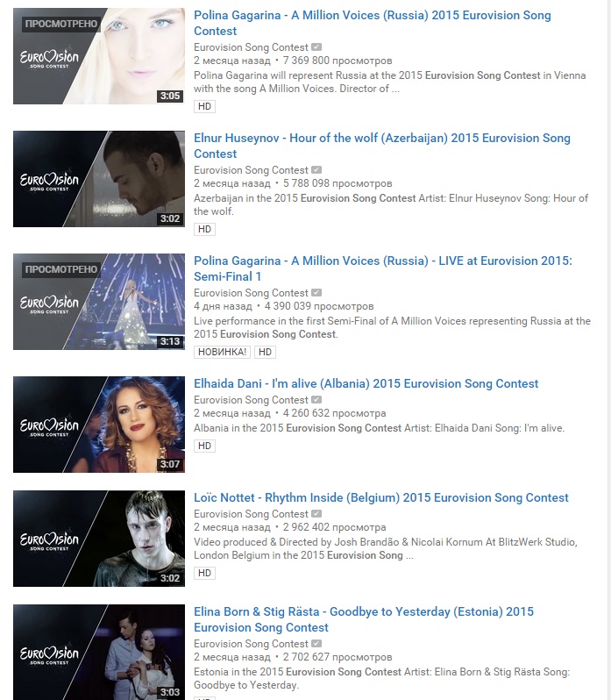This screenshot has height=700, width=611.
Task: Open Polina Gagarina A Million Voices 2015 video title
Action: tap(372, 23)
